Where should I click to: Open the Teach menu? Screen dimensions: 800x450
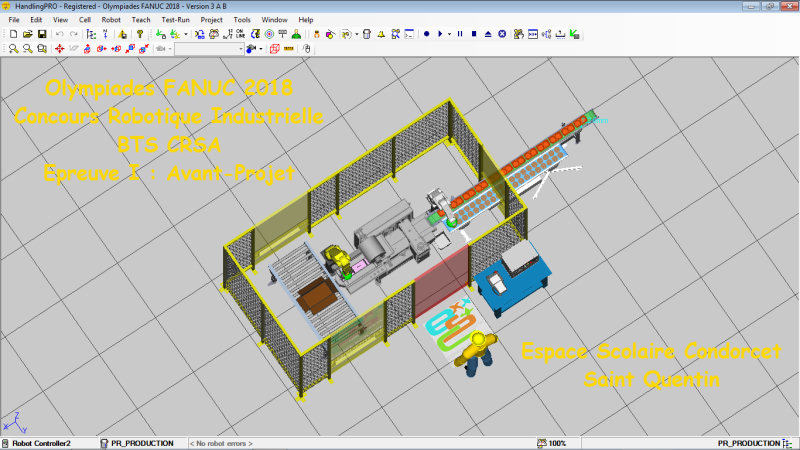click(140, 20)
